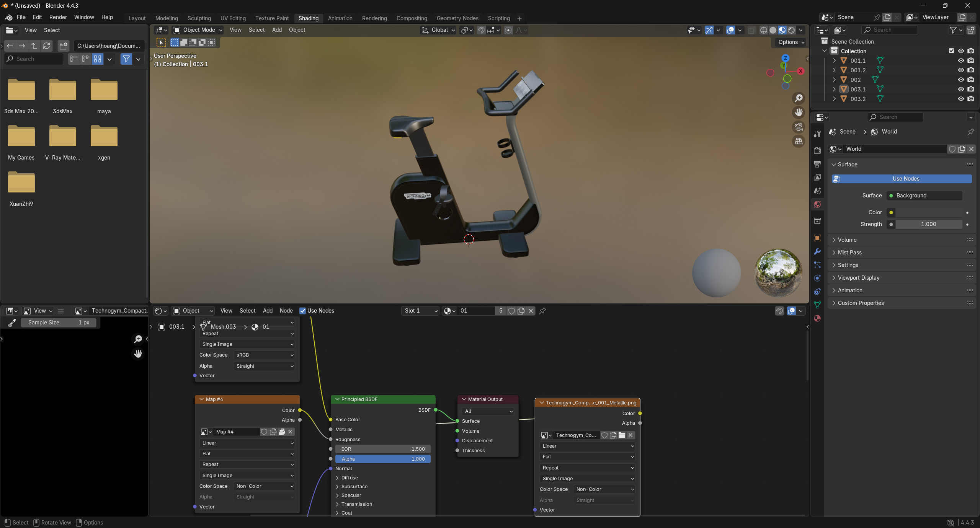Open the Particles properties tab
The image size is (980, 528).
(x=817, y=265)
